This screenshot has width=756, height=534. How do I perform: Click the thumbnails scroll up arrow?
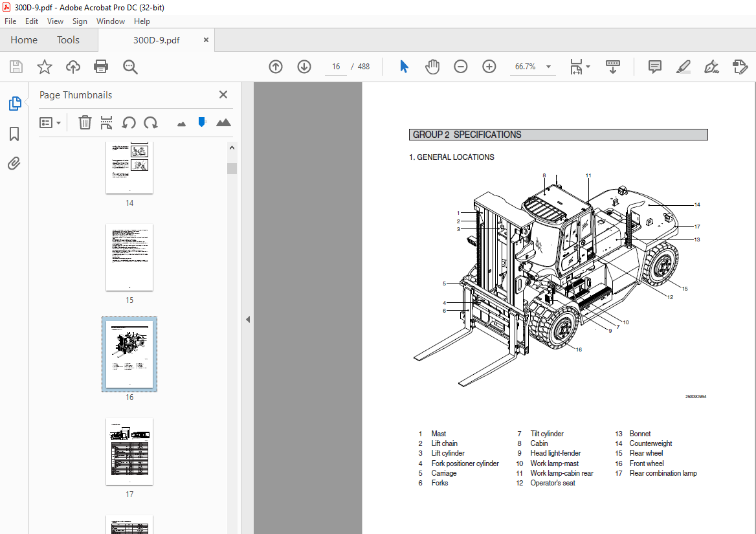[x=232, y=148]
